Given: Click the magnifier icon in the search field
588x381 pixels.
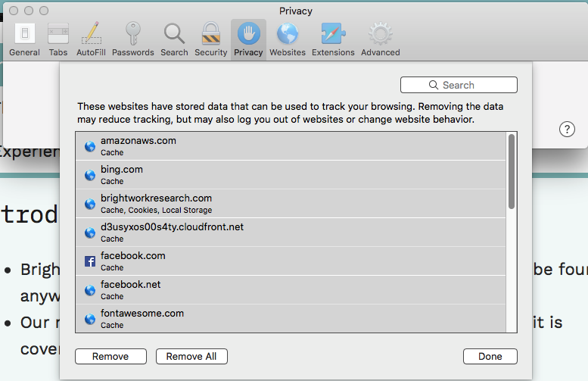Looking at the screenshot, I should 434,85.
